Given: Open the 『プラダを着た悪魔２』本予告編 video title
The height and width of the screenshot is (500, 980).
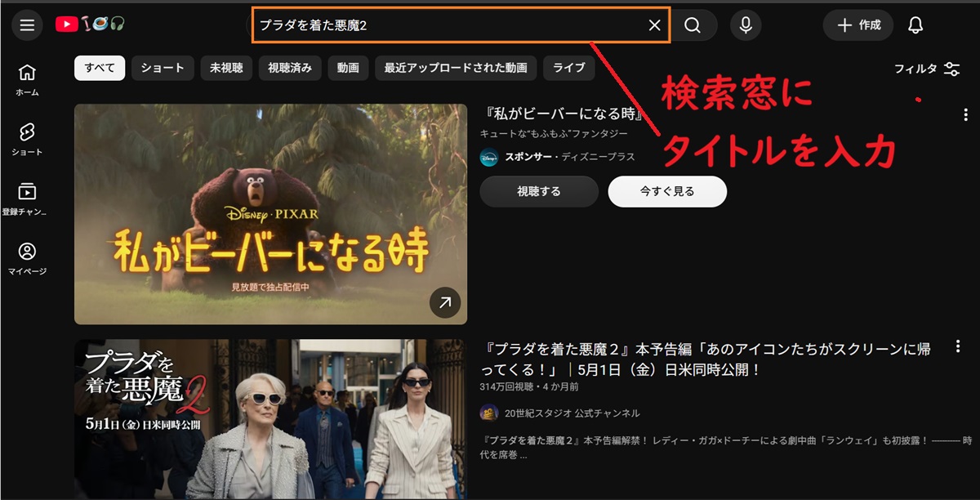Looking at the screenshot, I should click(x=706, y=359).
